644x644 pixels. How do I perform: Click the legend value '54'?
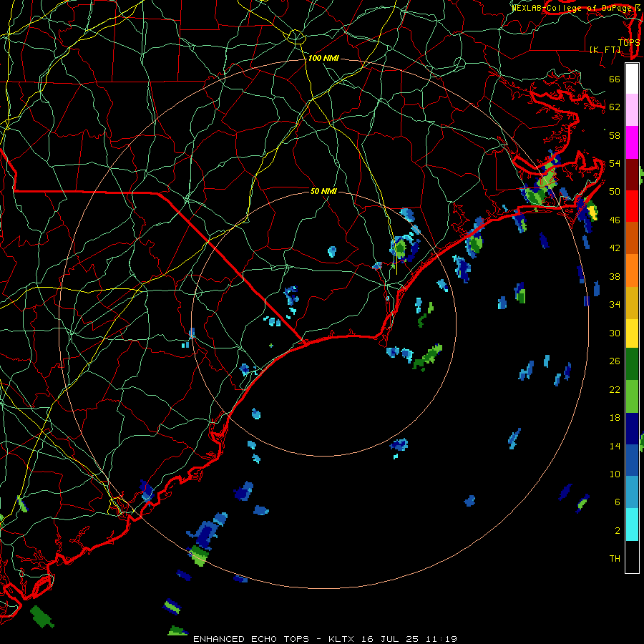[x=615, y=163]
